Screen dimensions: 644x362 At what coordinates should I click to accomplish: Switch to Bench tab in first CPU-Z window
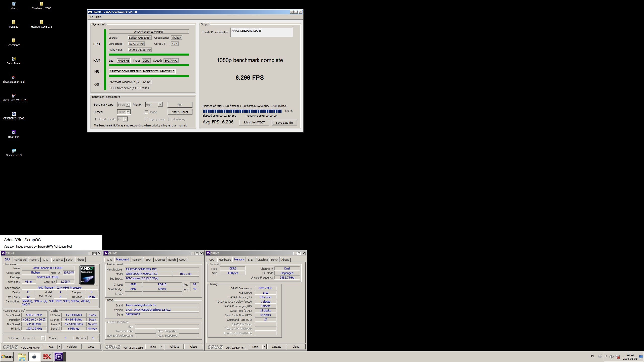(70, 260)
